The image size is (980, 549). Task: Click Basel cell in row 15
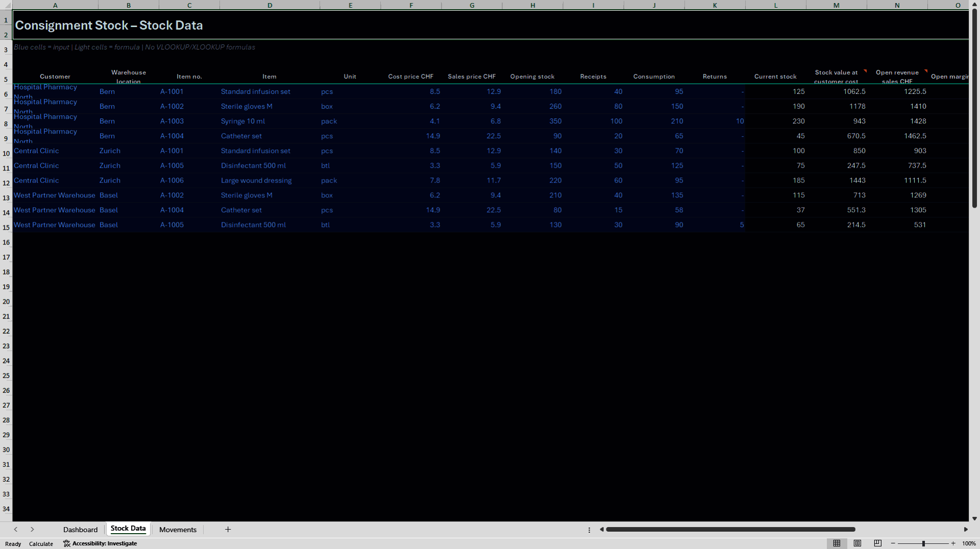click(129, 224)
